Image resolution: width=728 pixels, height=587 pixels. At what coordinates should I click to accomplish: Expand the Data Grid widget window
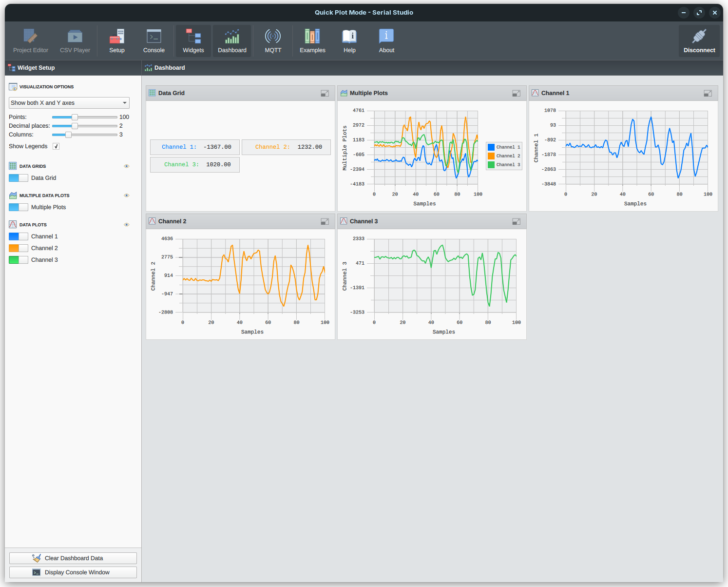pos(325,93)
